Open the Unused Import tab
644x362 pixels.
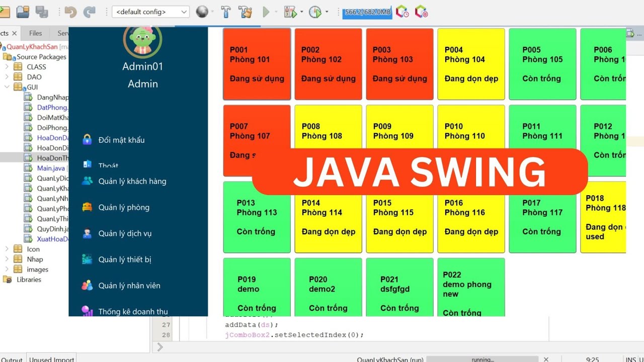click(x=51, y=359)
